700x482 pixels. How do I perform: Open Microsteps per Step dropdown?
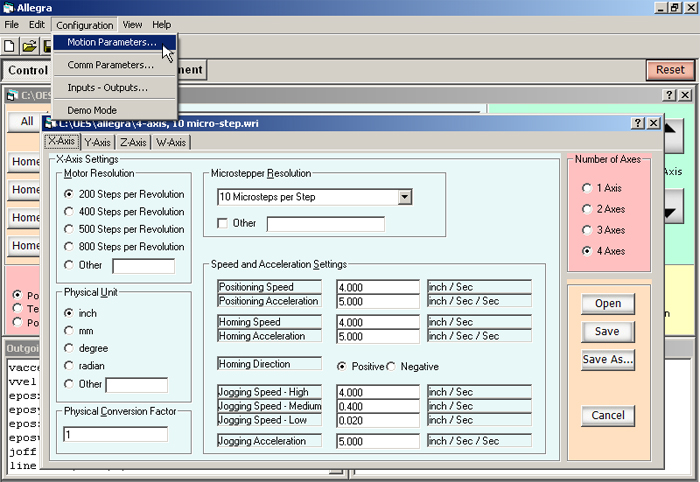(404, 197)
